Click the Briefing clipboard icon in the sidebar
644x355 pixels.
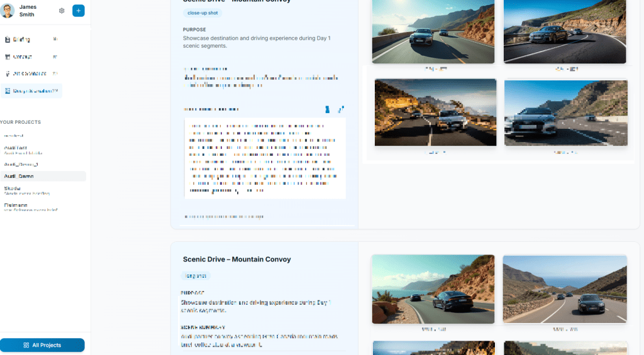tap(8, 40)
